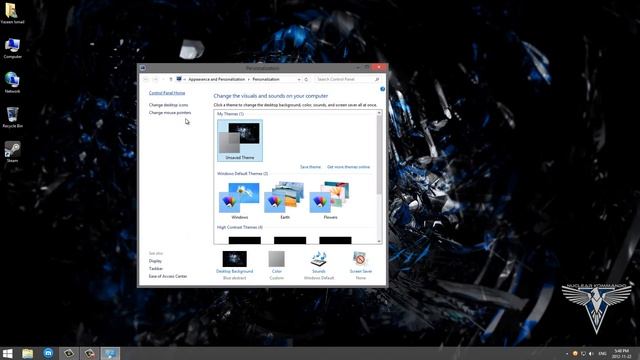640x360 pixels.
Task: Click the search magnifier icon
Action: (377, 79)
